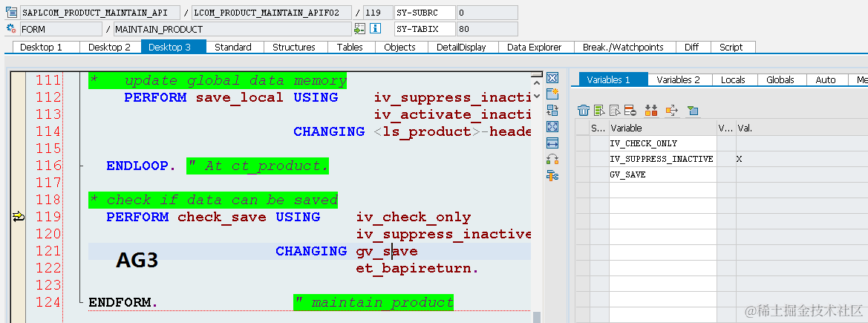Click the swap tools icon
The width and height of the screenshot is (868, 323).
(552, 160)
